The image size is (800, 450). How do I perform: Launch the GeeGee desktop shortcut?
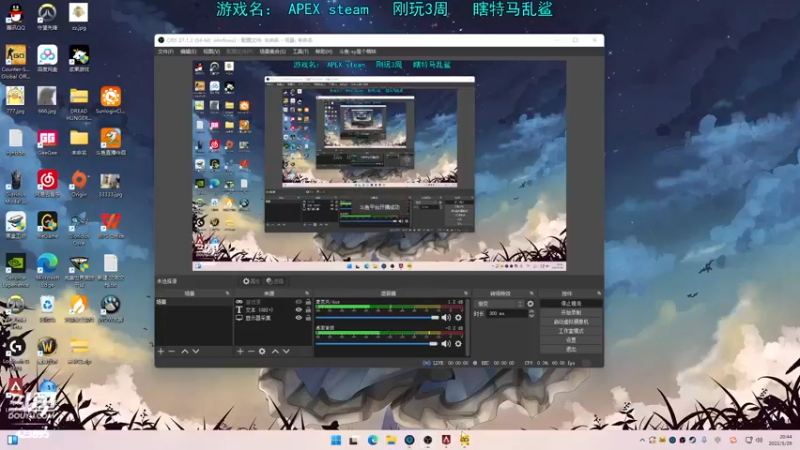click(47, 142)
